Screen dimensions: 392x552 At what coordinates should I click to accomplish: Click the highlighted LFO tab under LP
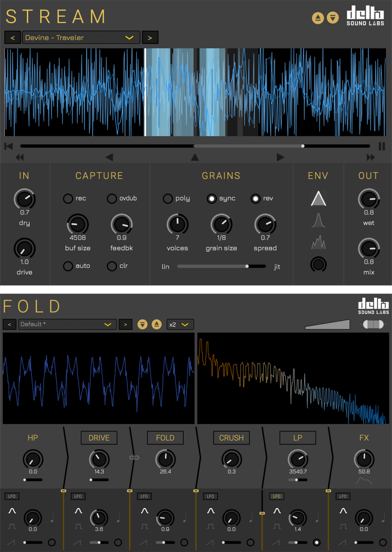point(276,496)
